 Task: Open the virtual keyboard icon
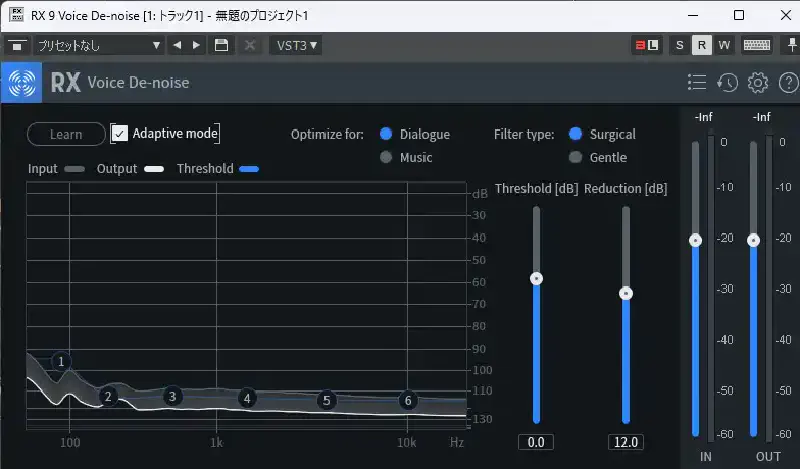pos(757,45)
